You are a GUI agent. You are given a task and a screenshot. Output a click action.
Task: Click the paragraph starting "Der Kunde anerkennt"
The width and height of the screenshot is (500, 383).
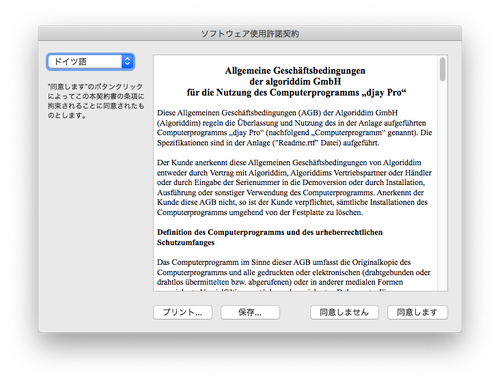click(x=294, y=187)
